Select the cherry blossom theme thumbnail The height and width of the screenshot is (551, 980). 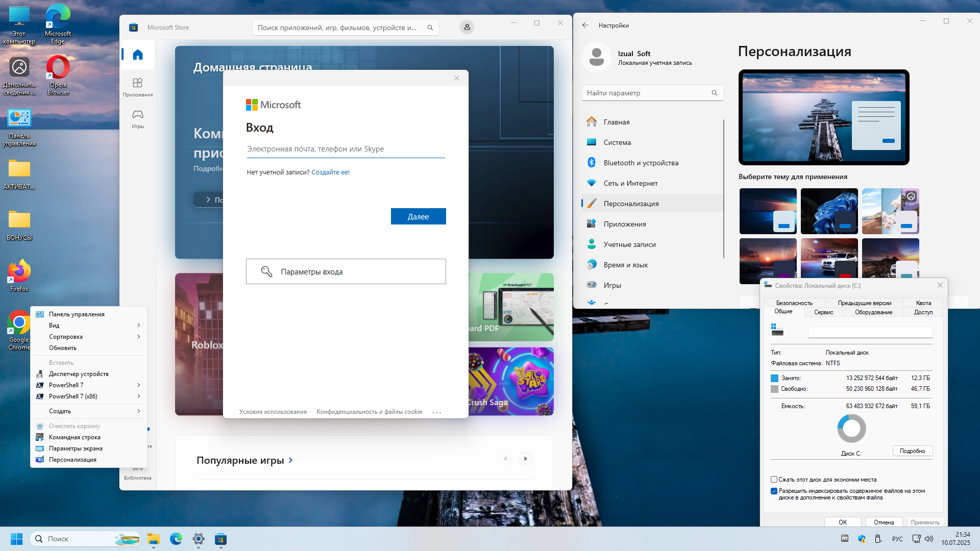click(x=890, y=211)
